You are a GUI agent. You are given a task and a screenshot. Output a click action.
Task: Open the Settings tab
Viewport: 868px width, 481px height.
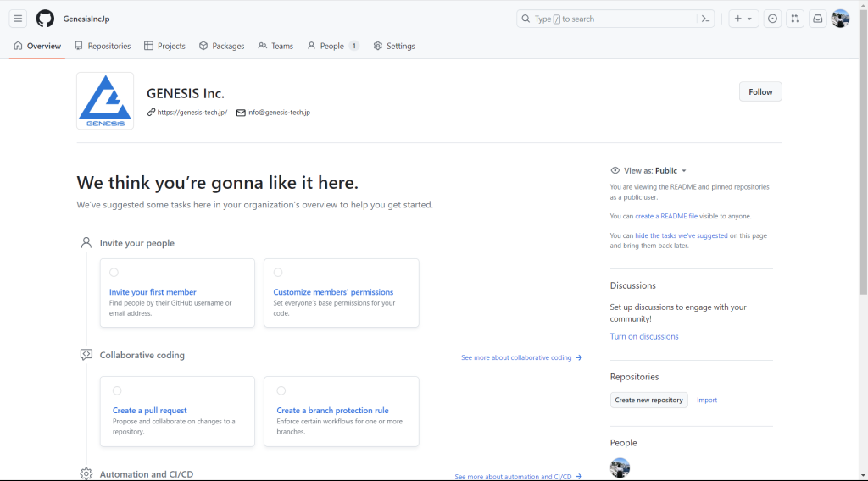coord(394,46)
